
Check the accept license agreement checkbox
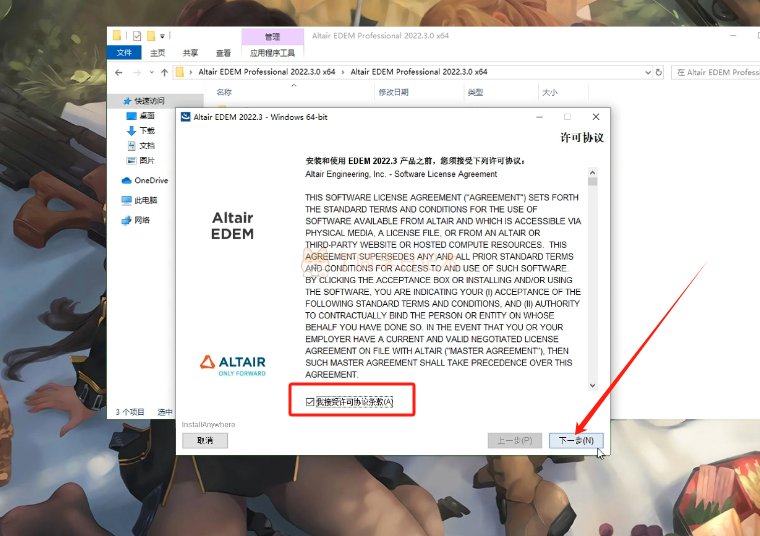point(310,402)
